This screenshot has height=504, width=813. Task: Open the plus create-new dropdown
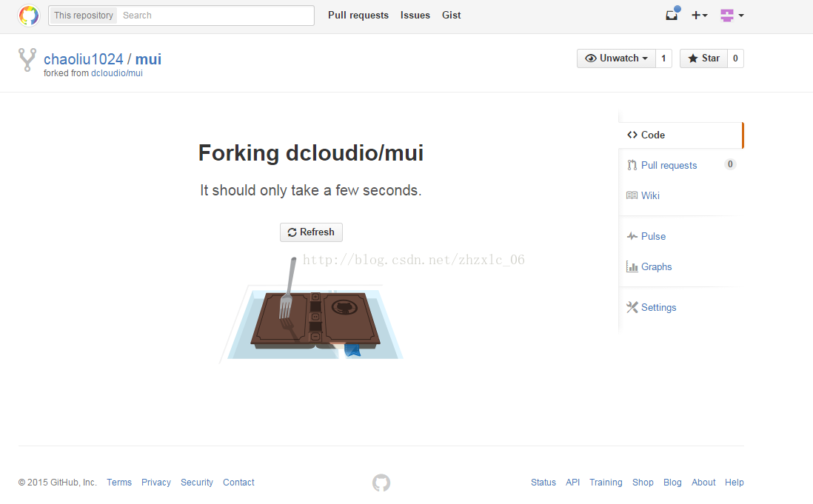coord(700,16)
